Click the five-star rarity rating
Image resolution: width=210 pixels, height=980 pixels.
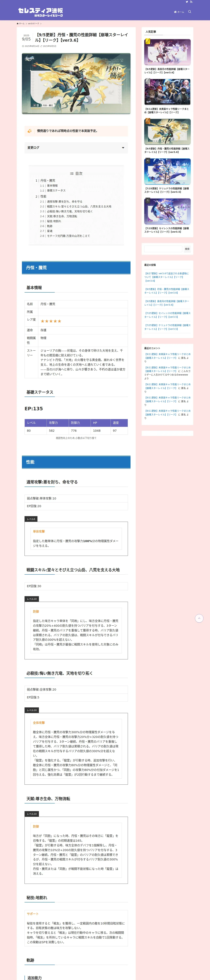(51, 321)
